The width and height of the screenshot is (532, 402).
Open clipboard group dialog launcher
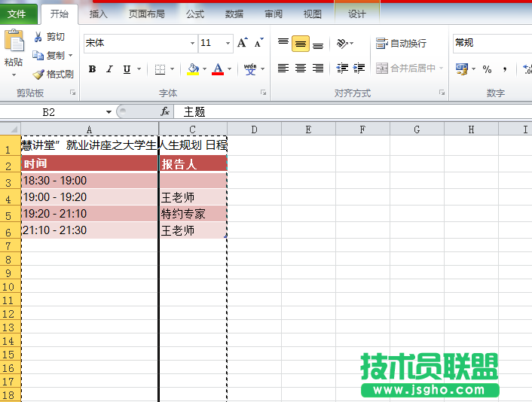[72, 92]
